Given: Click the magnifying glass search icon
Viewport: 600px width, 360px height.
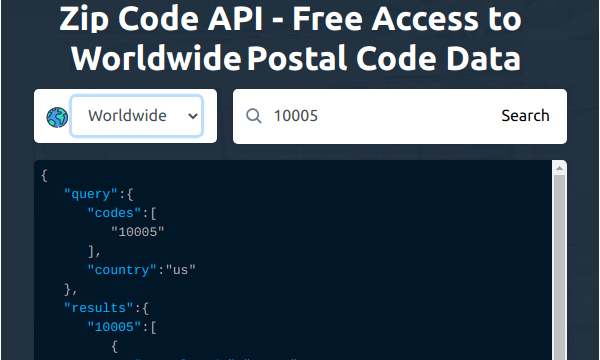Looking at the screenshot, I should pos(254,116).
